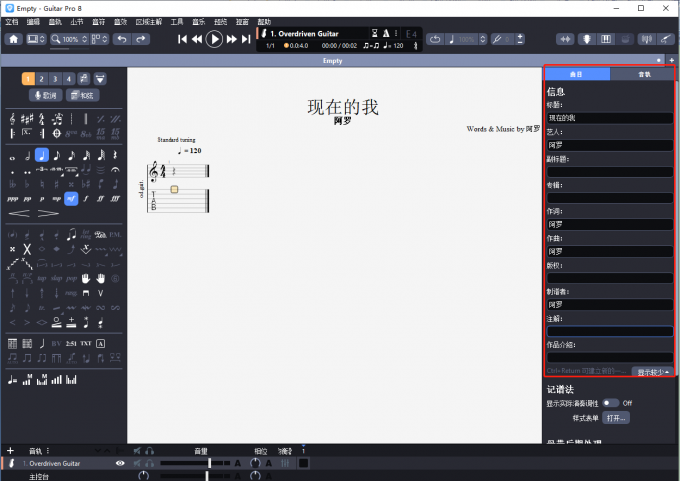Enable the count-in hourglass icon
This screenshot has height=481, width=680.
[x=375, y=33]
